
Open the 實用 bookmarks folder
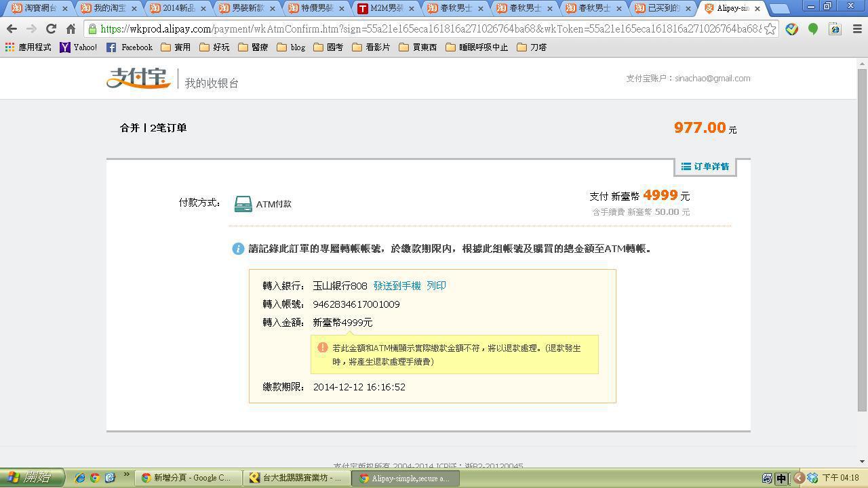coord(176,47)
